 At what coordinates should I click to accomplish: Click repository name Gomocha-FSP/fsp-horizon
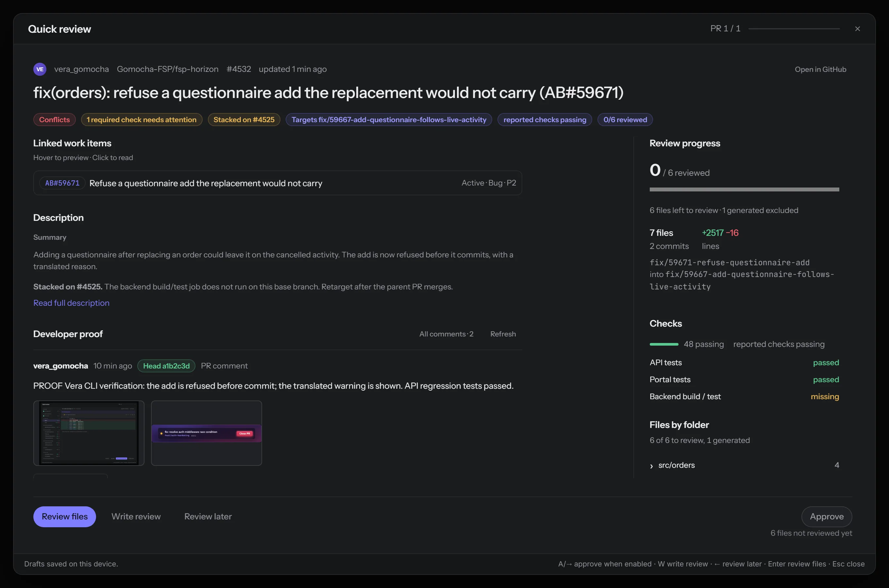167,69
